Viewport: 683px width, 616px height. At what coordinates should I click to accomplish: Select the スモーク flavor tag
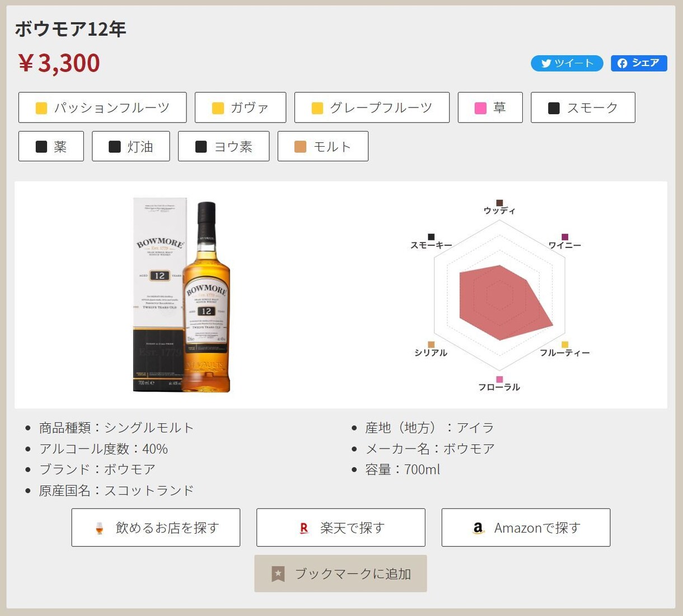583,108
